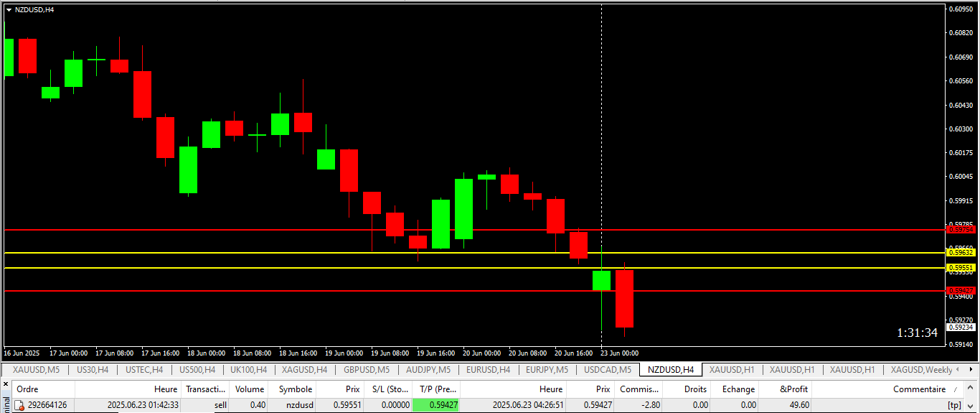Show the USDCAD,M5 chart tab
The height and width of the screenshot is (413, 980).
[x=608, y=370]
